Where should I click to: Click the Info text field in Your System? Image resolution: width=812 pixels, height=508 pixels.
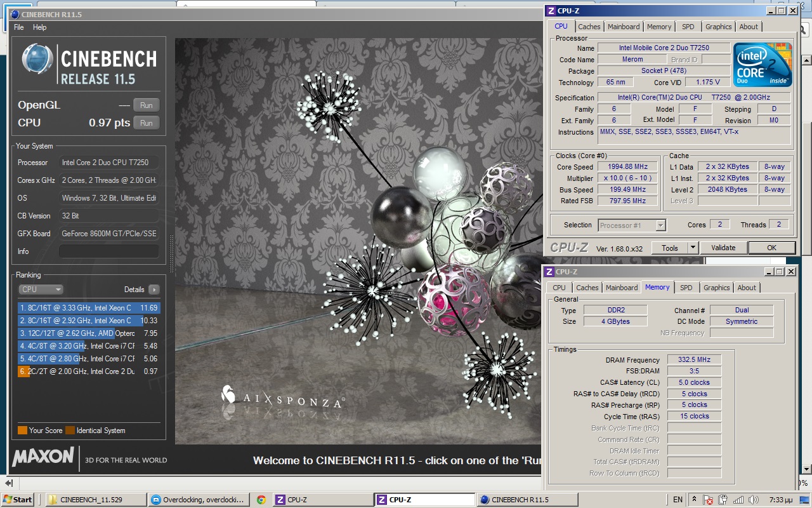click(x=108, y=251)
